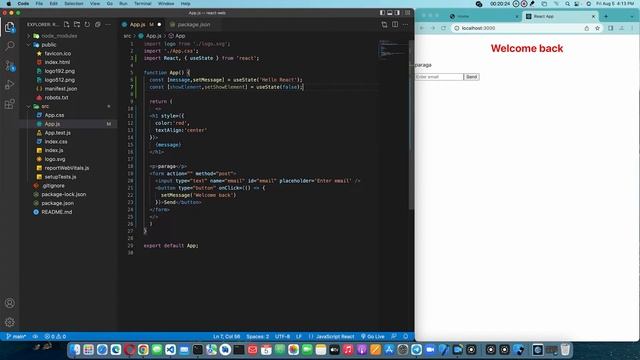The image size is (640, 360).
Task: Open the Run menu
Action: (123, 4)
